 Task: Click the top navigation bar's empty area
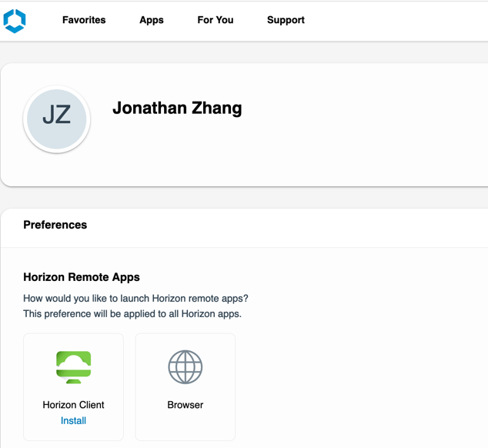tap(400, 20)
